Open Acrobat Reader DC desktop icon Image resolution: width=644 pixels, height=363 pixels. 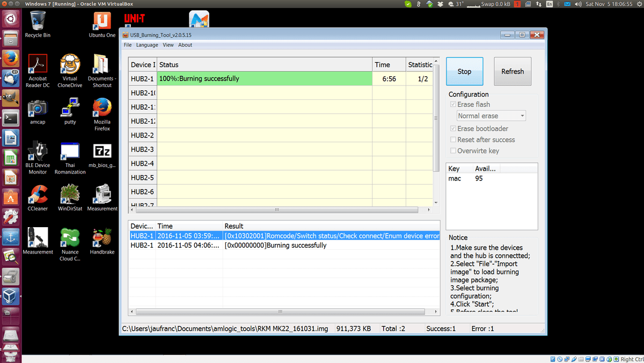click(38, 64)
